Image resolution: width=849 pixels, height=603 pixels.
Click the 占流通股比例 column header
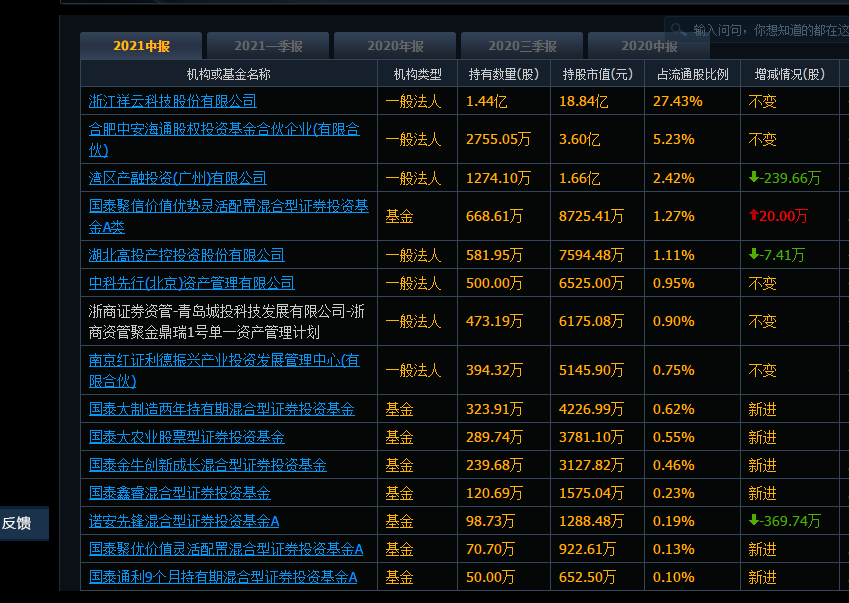coord(693,74)
